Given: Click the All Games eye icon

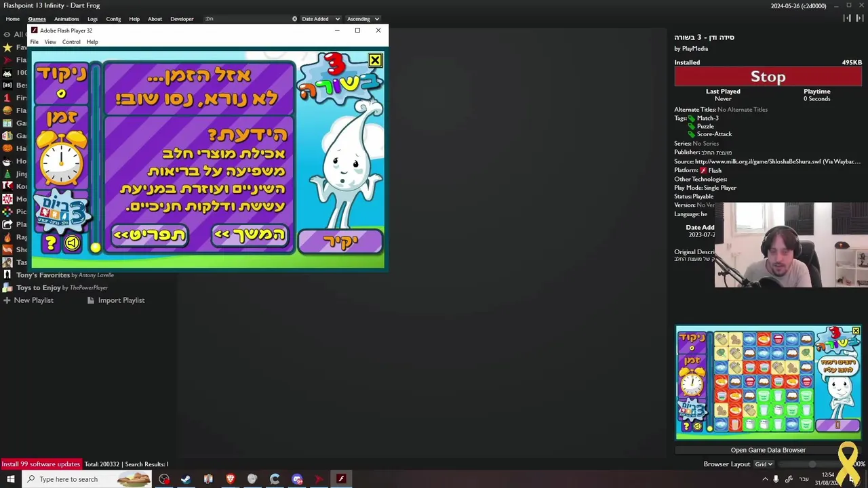Looking at the screenshot, I should pyautogui.click(x=7, y=34).
